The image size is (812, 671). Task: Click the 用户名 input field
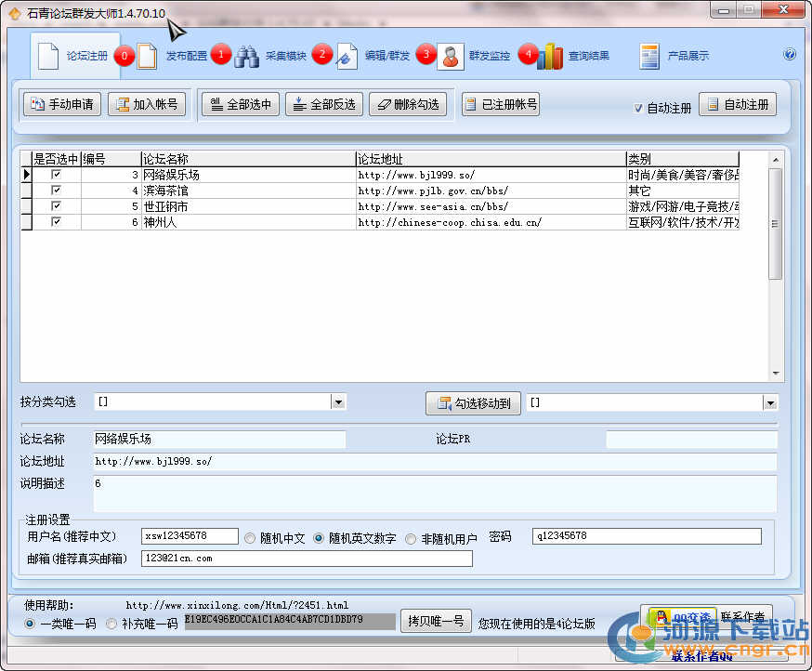[190, 536]
